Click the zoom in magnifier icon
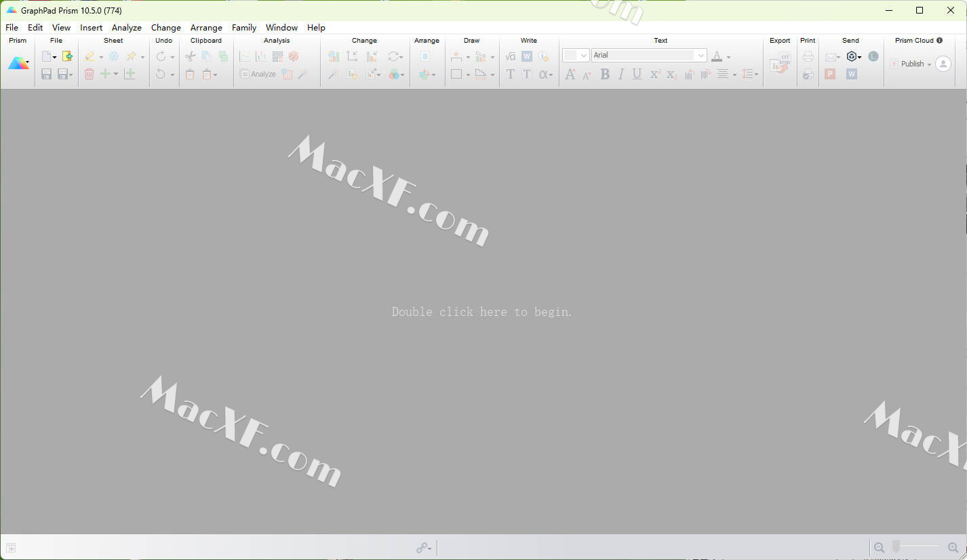 click(953, 547)
